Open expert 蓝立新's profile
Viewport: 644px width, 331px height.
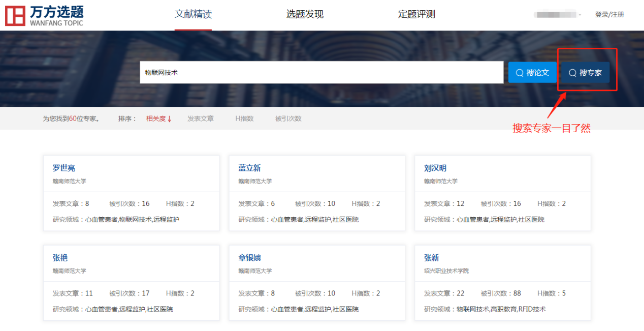(249, 168)
